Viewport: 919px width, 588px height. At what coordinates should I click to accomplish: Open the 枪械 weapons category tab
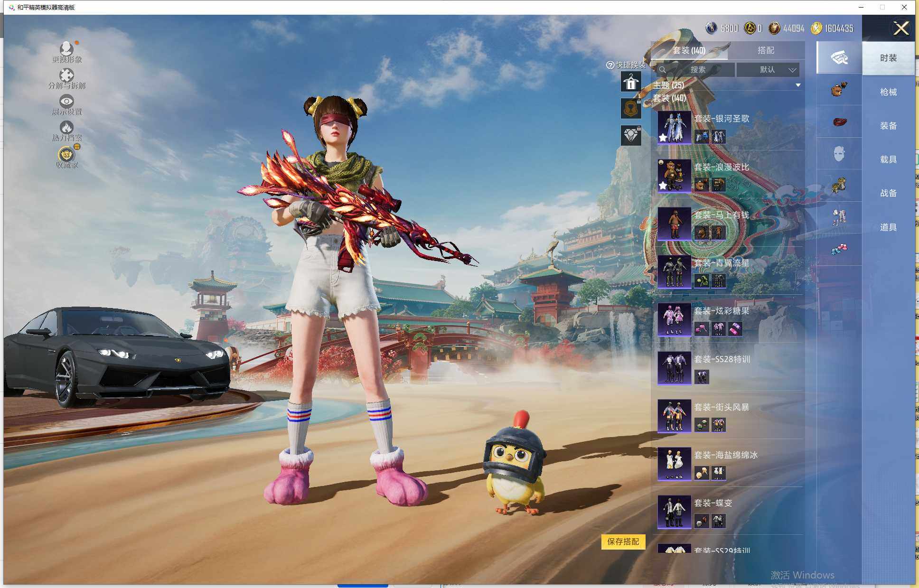click(x=888, y=92)
